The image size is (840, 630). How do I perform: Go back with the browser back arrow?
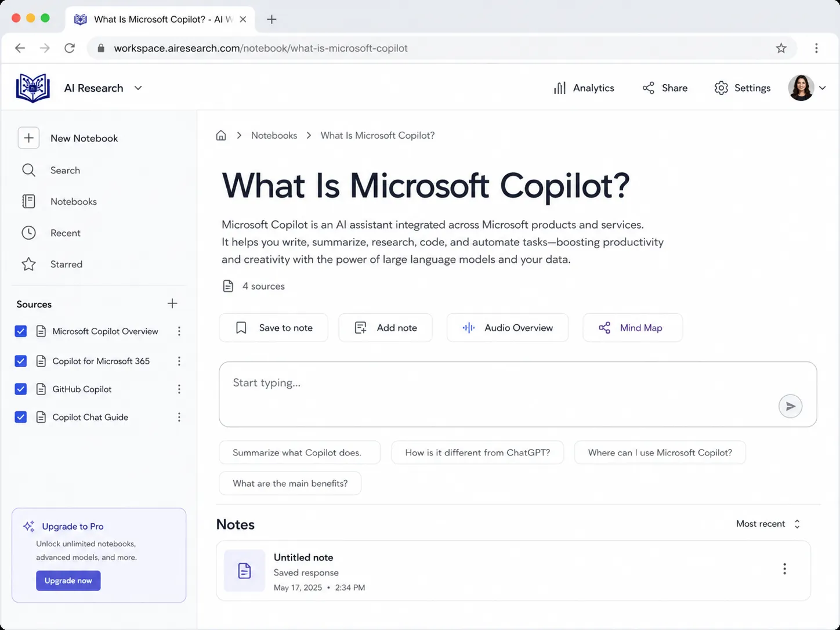(x=20, y=48)
